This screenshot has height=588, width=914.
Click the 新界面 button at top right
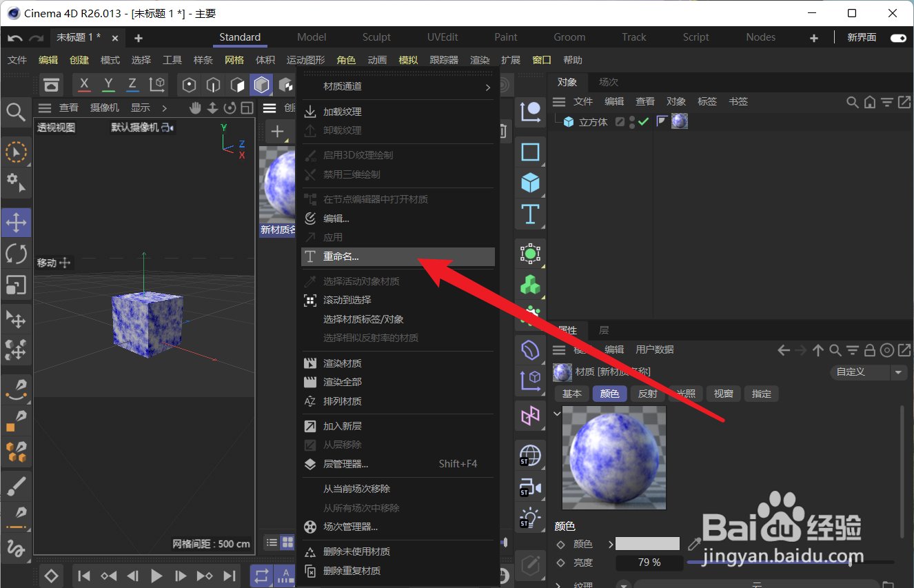861,37
